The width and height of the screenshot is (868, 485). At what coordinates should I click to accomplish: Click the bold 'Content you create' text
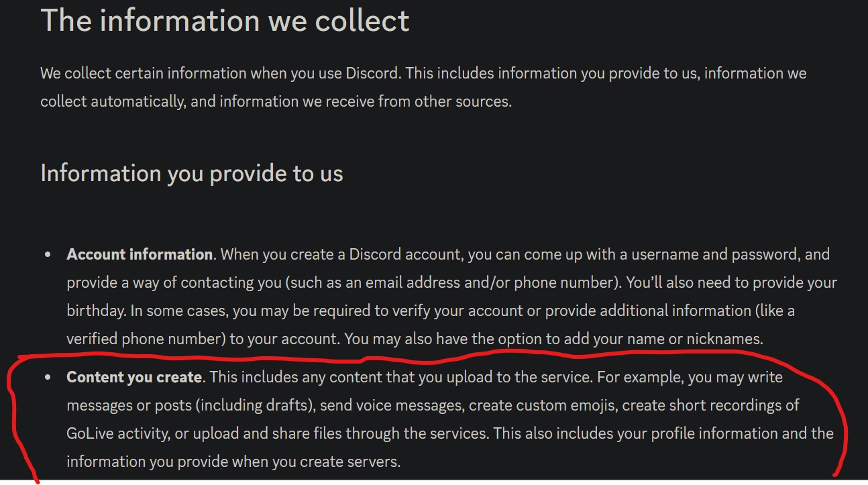point(134,377)
